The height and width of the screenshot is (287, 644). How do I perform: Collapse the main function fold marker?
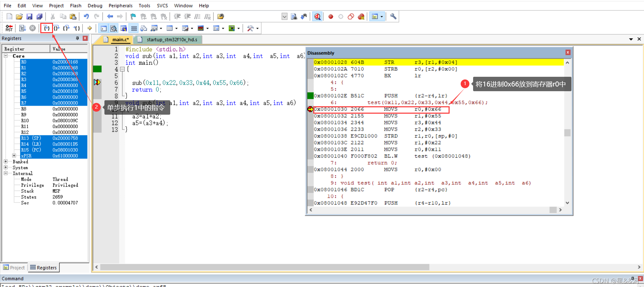[x=122, y=69]
